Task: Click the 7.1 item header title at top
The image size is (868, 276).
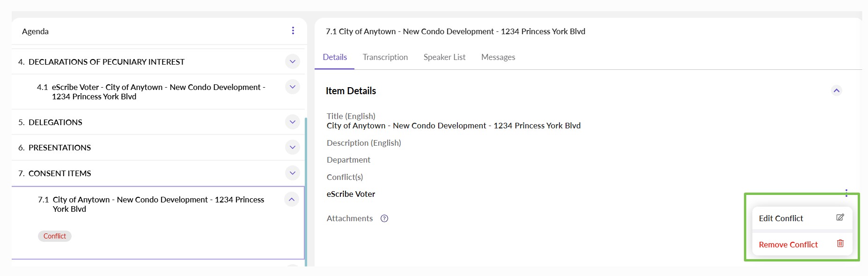Action: 456,31
